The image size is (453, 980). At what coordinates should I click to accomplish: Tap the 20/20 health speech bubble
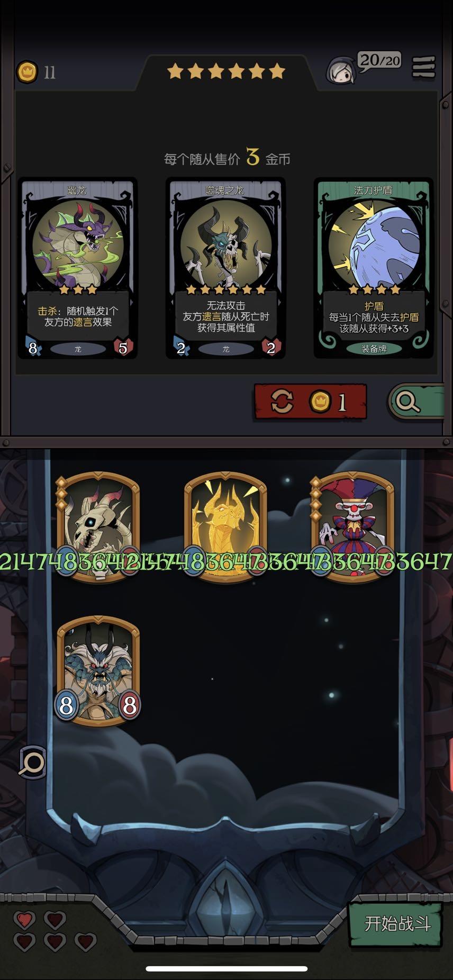pos(380,61)
